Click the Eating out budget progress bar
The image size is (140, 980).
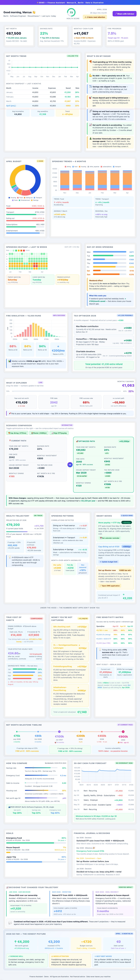tap(25, 221)
